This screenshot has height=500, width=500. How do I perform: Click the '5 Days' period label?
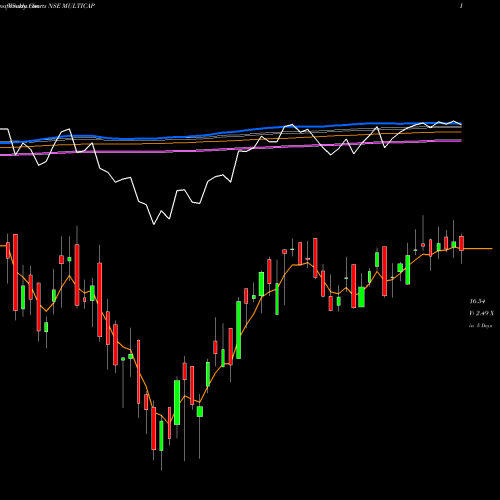[484, 326]
